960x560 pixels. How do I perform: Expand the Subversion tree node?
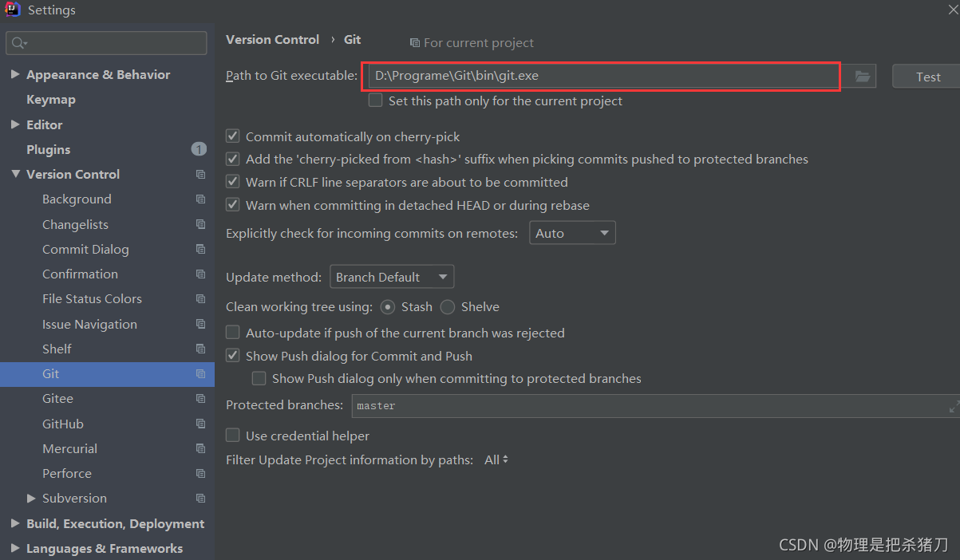(31, 498)
